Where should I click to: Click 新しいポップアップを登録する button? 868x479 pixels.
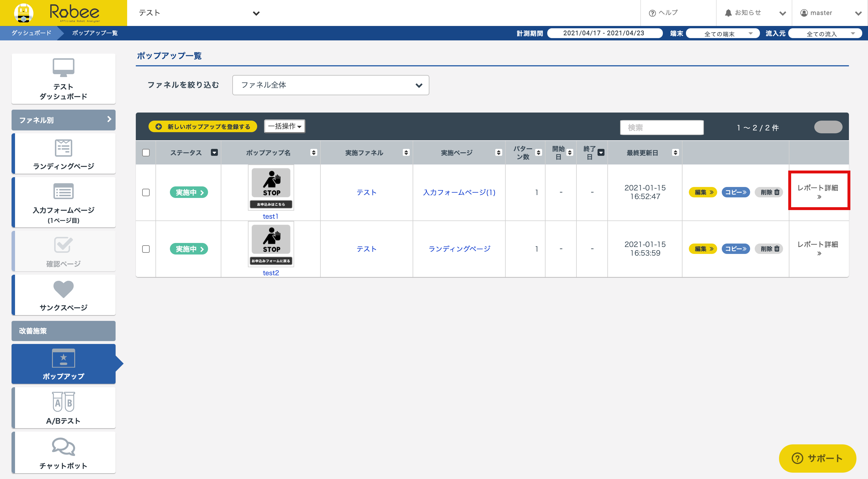[203, 127]
